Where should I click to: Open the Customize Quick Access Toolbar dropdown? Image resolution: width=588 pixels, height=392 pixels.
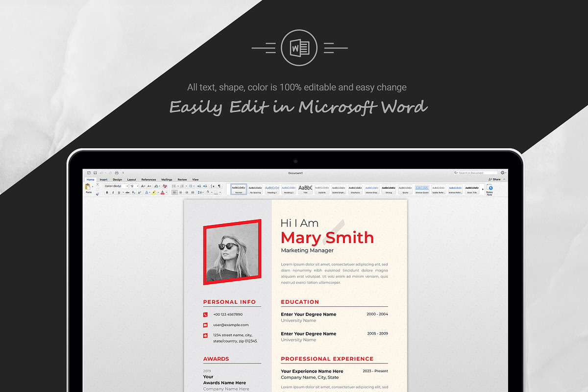click(x=123, y=172)
